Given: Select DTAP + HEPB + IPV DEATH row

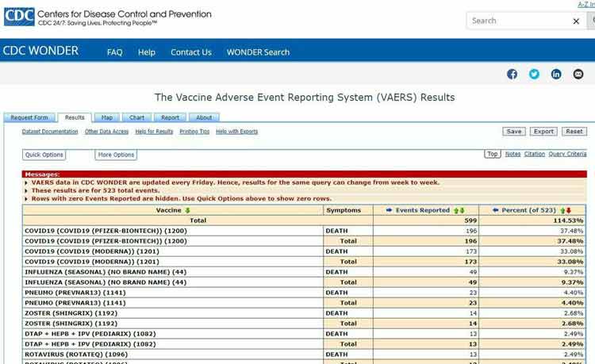Looking at the screenshot, I should [304, 334].
